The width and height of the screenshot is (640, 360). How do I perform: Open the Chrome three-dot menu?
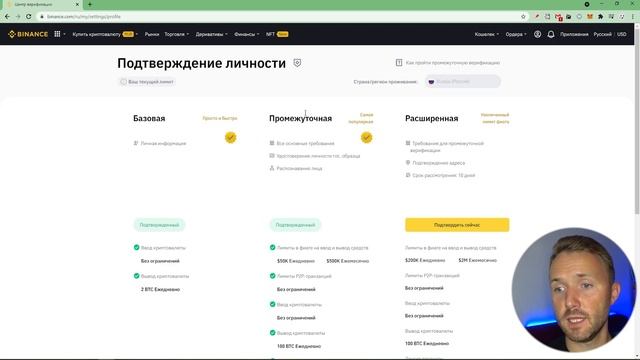pyautogui.click(x=633, y=17)
